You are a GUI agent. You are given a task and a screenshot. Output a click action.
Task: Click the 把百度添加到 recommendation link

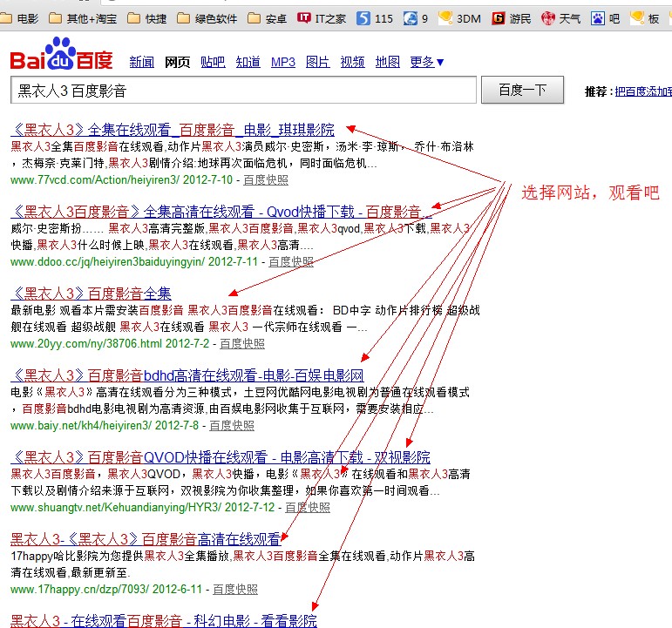coord(643,91)
